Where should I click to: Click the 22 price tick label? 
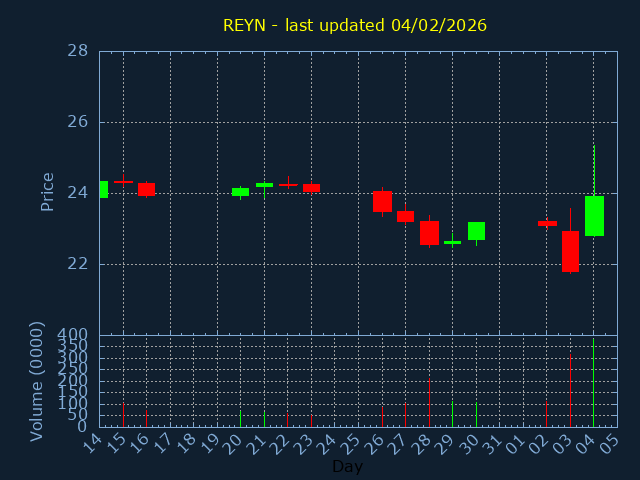tap(77, 264)
